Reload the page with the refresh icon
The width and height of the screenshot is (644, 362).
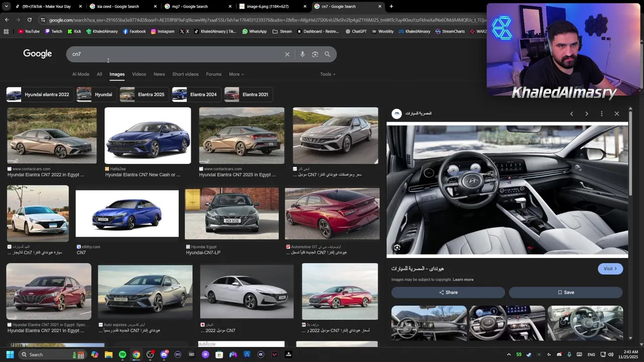click(30, 20)
